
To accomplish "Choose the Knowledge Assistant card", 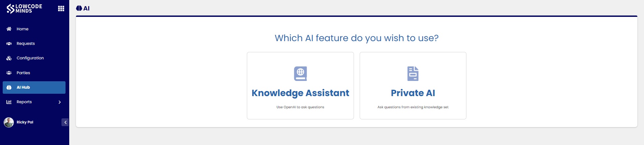I will tap(300, 86).
